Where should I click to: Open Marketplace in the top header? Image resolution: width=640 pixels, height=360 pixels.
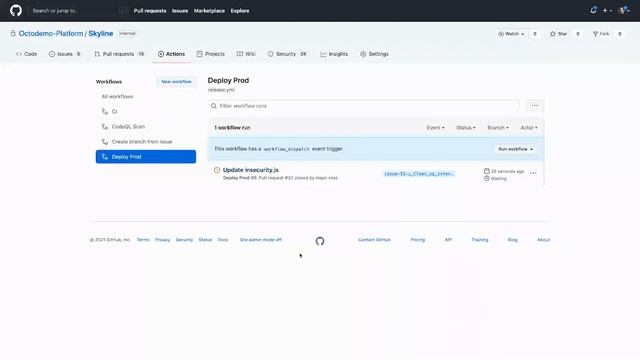209,11
